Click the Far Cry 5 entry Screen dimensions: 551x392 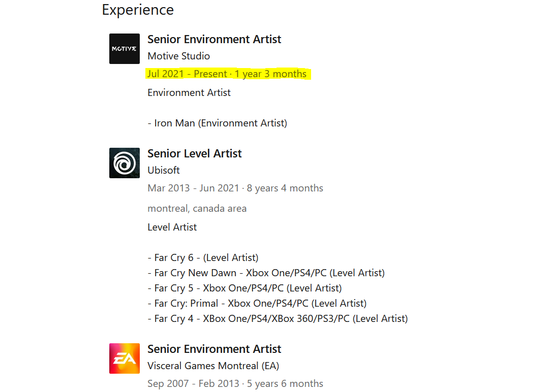coord(244,288)
